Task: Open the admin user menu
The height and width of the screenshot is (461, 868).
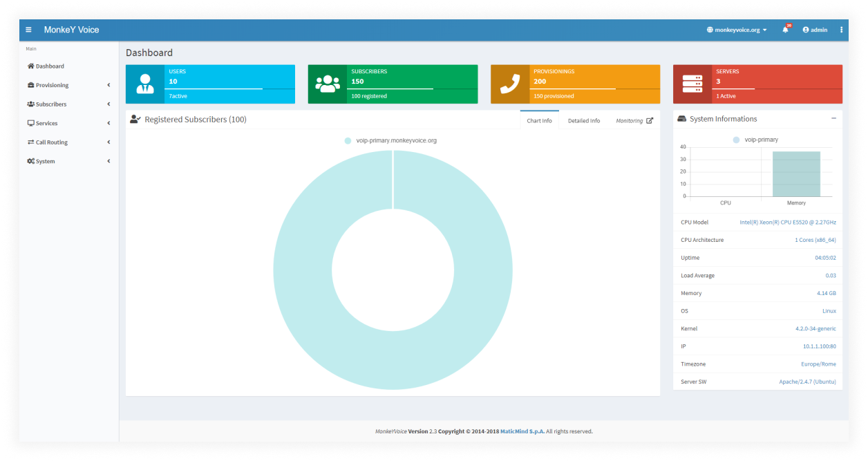Action: tap(815, 30)
